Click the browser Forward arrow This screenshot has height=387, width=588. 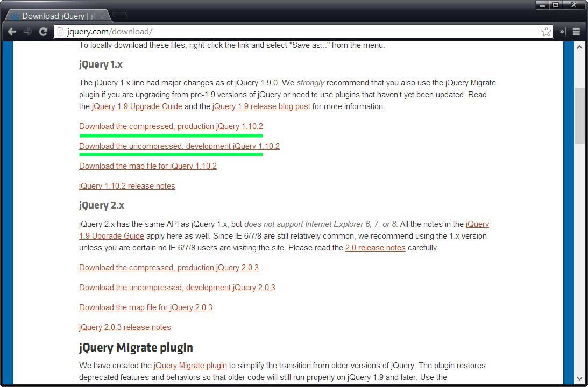click(27, 32)
